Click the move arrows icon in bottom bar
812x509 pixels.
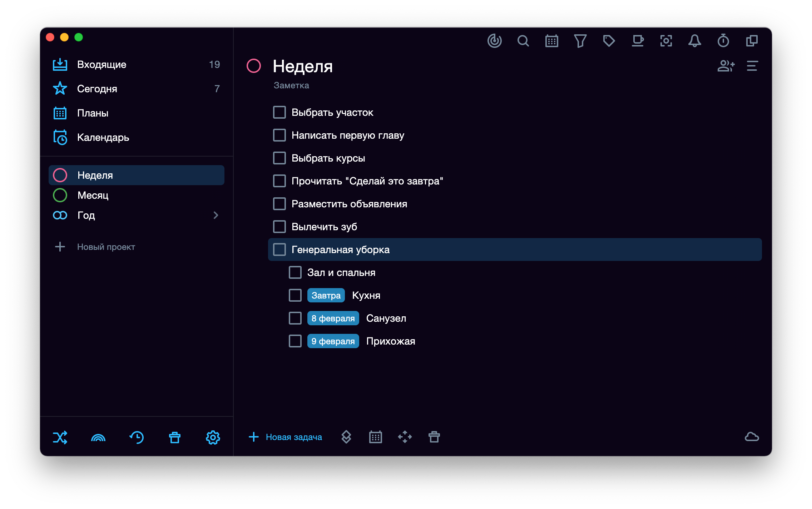pos(405,437)
